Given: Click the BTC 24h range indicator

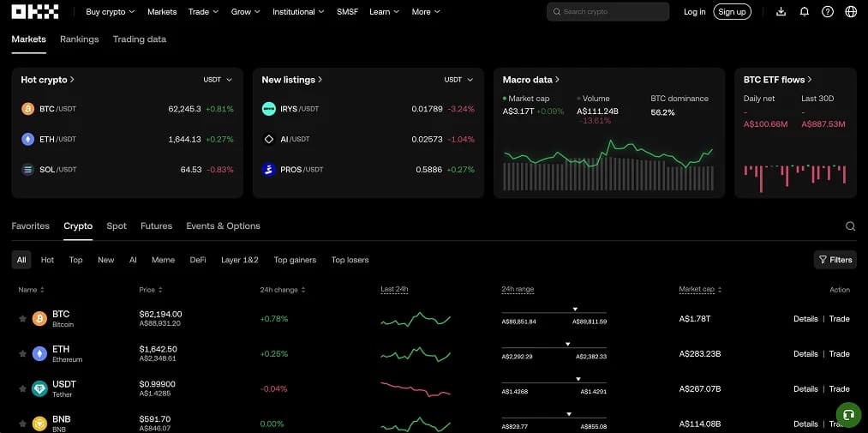Looking at the screenshot, I should point(554,315).
